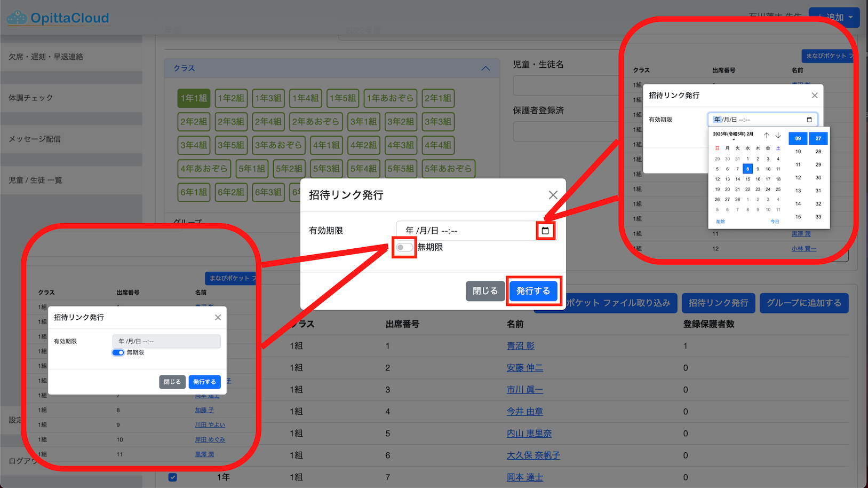Viewport: 868px width, 488px height.
Task: Select the 5年3組 class filter
Action: coord(327,169)
